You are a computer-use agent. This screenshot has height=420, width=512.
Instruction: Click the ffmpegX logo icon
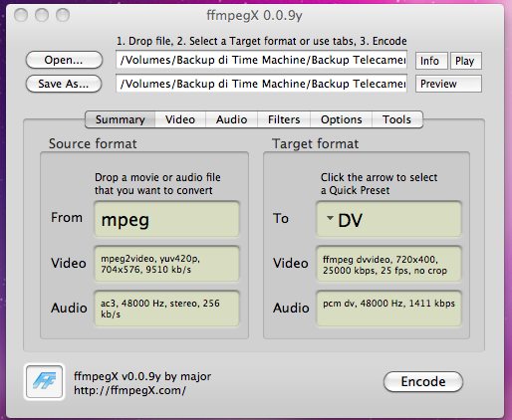click(x=44, y=381)
